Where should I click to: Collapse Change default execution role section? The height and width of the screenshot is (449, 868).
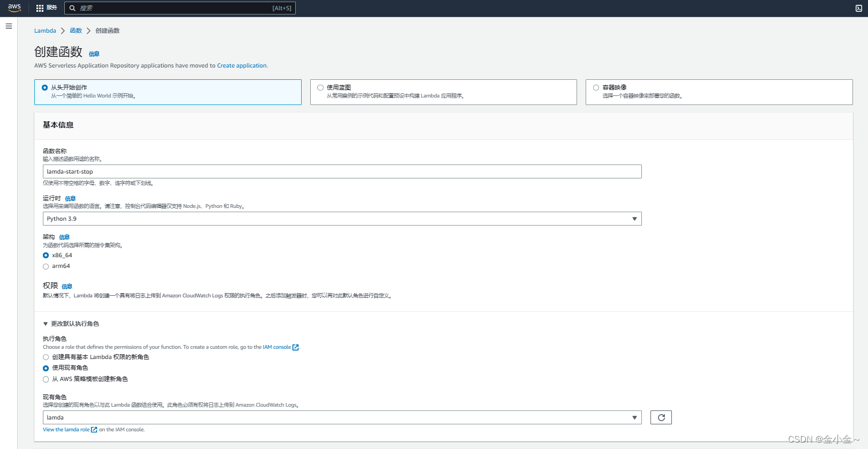[71, 324]
